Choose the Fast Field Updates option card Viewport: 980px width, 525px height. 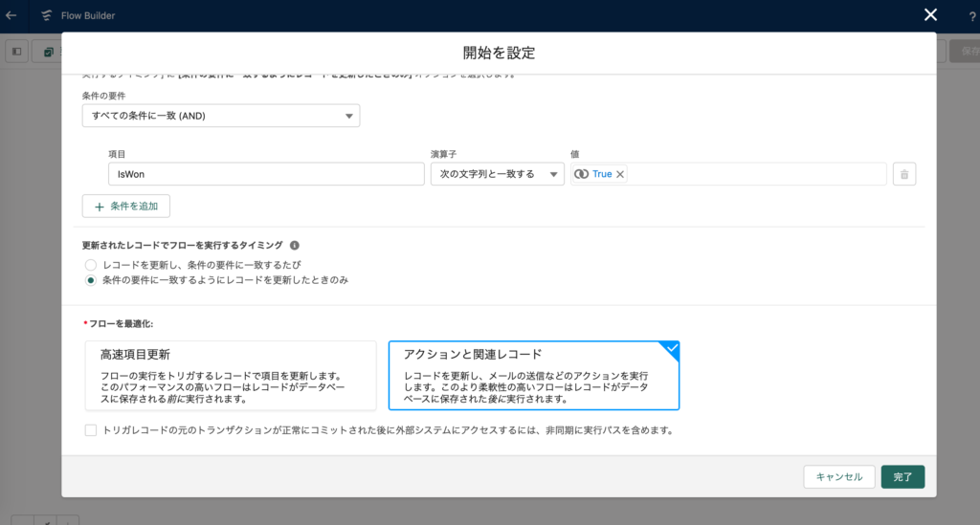click(231, 375)
